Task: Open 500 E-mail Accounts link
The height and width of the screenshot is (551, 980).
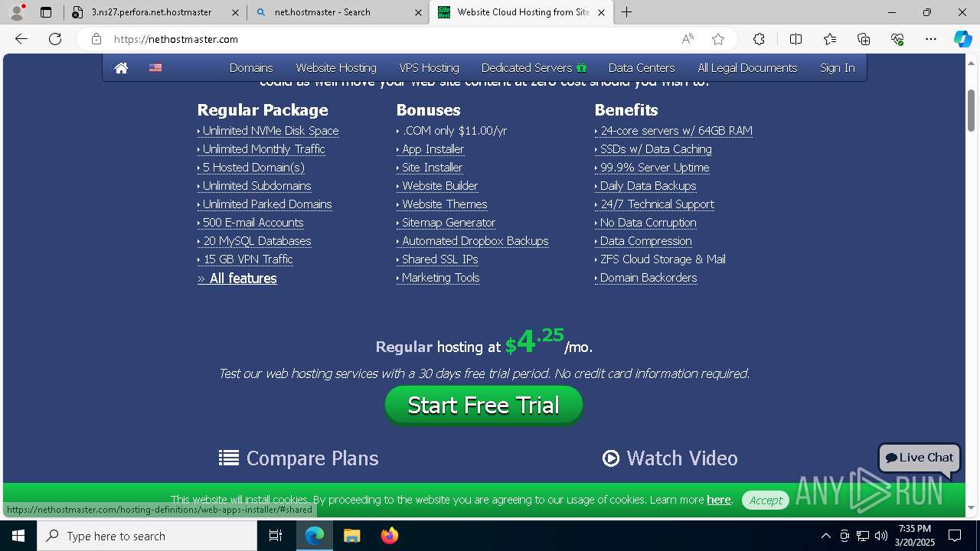Action: [253, 223]
